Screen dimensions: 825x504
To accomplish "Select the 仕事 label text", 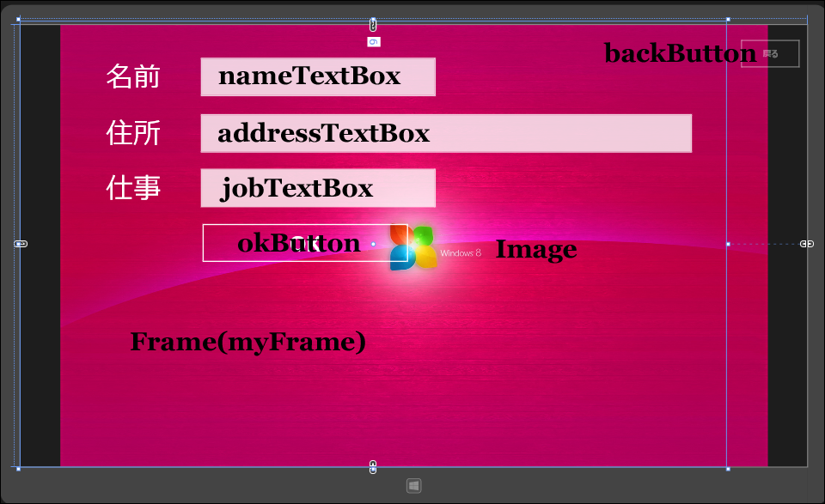I will 133,188.
